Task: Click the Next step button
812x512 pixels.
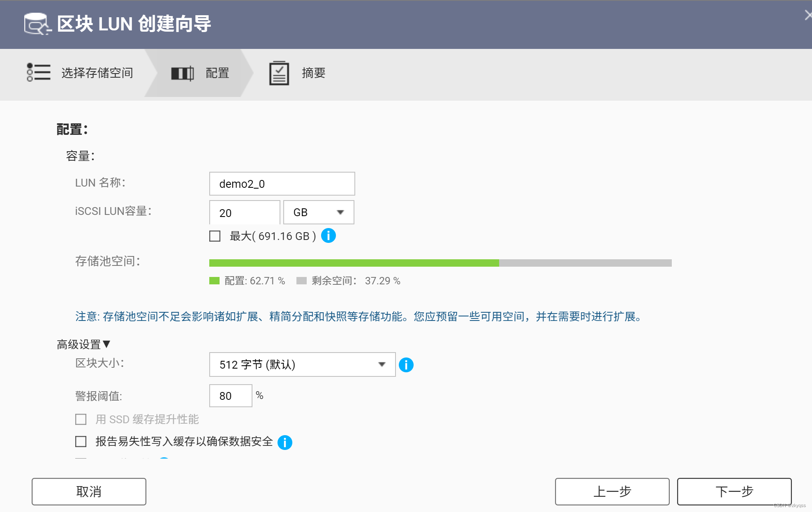Action: [x=734, y=491]
